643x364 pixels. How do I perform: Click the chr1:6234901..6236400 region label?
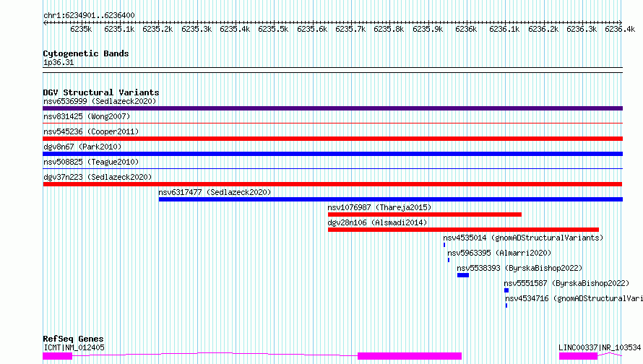tap(89, 15)
